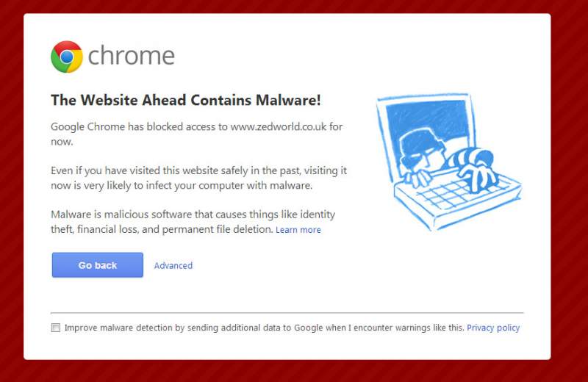Image resolution: width=588 pixels, height=382 pixels.
Task: Click the blue laptop screen in the drawing
Action: tap(426, 121)
